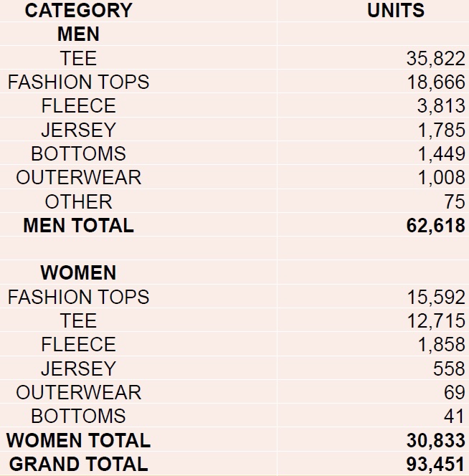
Task: Select the cell with value 3,813
Action: tap(441, 106)
